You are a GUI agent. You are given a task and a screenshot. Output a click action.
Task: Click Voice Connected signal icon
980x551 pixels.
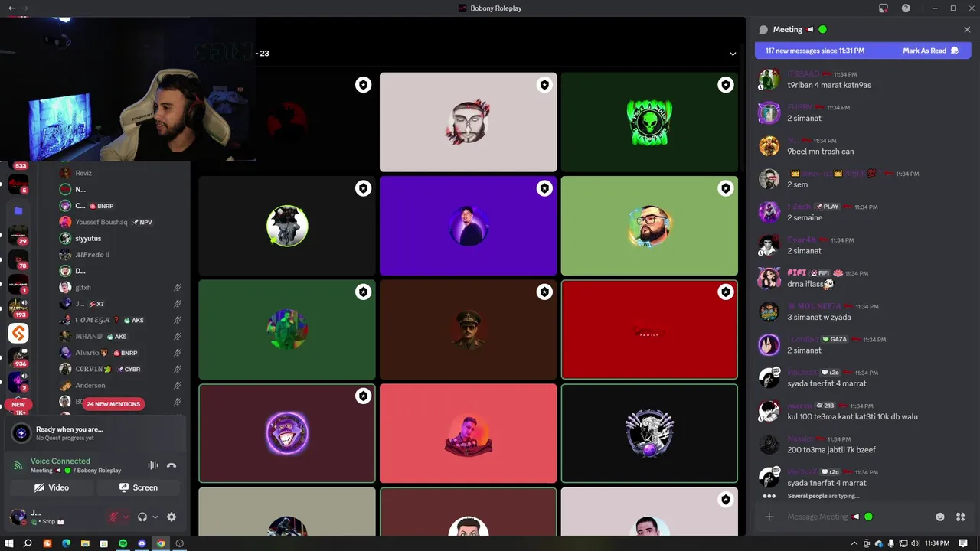(x=18, y=465)
